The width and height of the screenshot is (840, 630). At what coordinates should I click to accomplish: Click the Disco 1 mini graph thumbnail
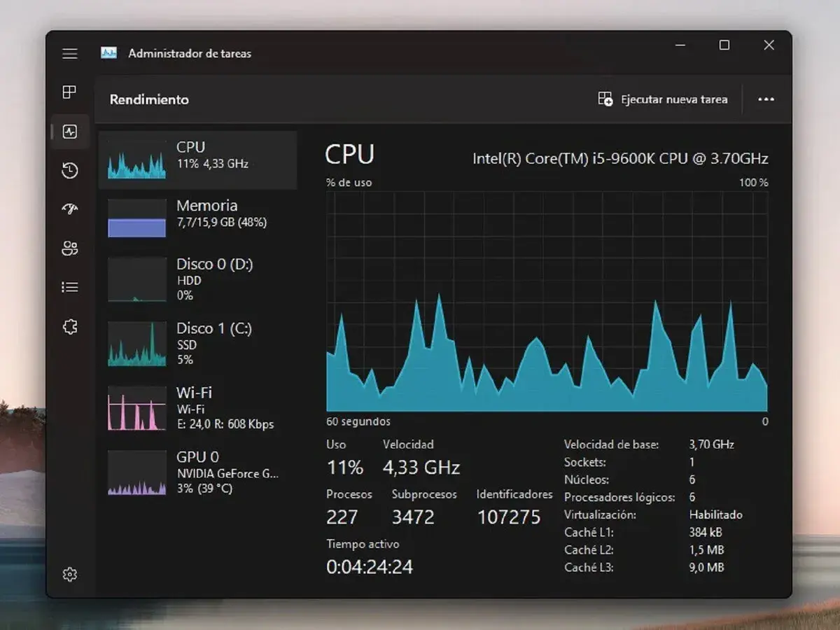click(136, 344)
